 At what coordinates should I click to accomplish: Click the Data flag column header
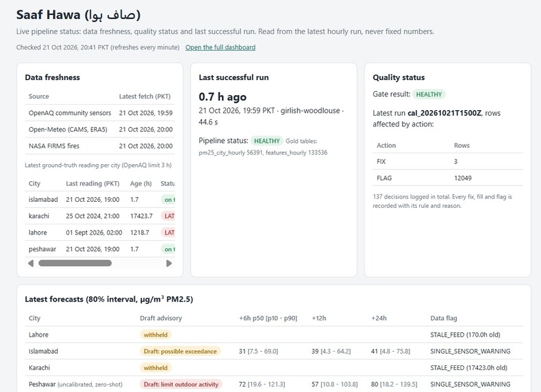pos(443,318)
